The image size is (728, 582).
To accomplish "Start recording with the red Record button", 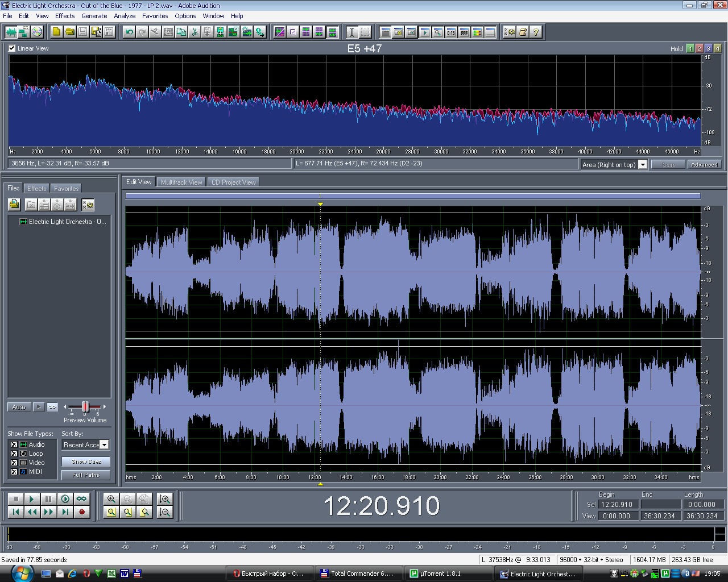I will point(82,512).
